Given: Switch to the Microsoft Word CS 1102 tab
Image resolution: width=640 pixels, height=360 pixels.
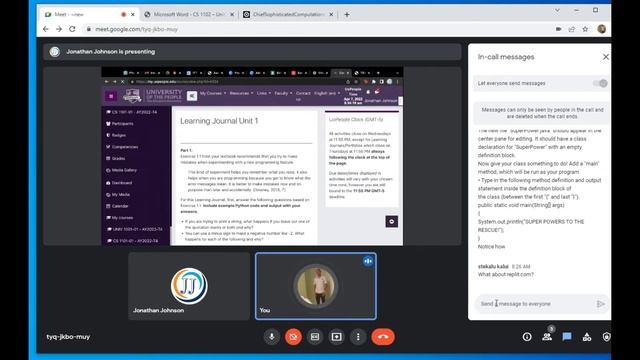Looking at the screenshot, I should click(189, 14).
